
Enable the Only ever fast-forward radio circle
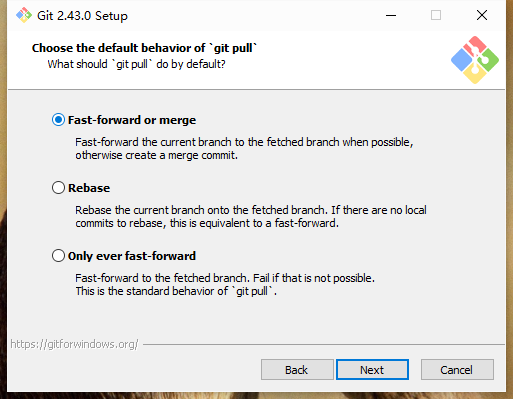(x=58, y=256)
